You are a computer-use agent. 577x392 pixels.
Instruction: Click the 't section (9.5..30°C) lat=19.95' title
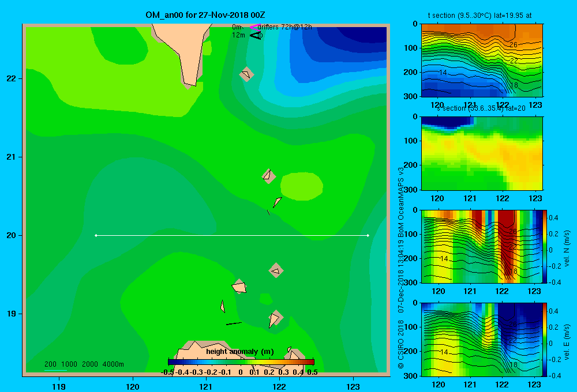tap(479, 16)
